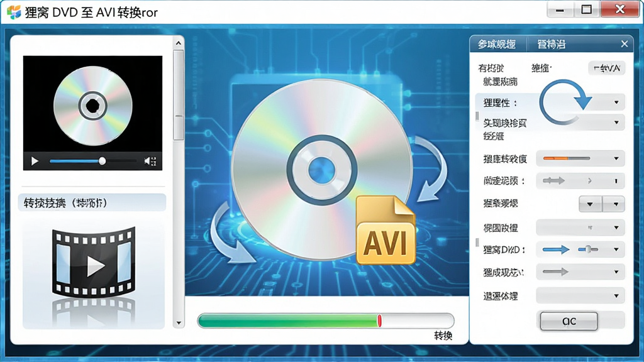This screenshot has height=362, width=644.
Task: Click the red marker on the progress bar
Action: 379,321
